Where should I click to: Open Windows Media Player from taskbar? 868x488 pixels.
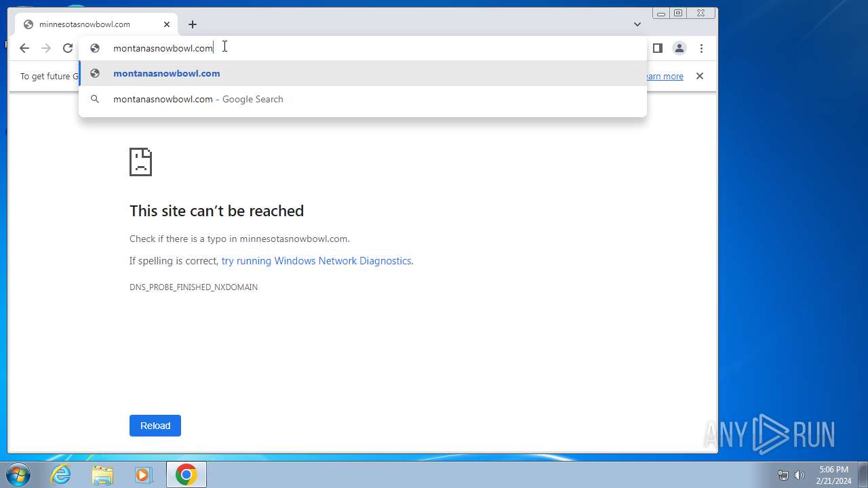pyautogui.click(x=144, y=475)
